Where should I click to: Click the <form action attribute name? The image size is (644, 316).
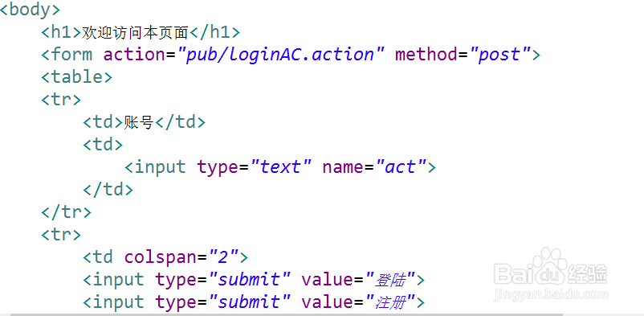[134, 55]
